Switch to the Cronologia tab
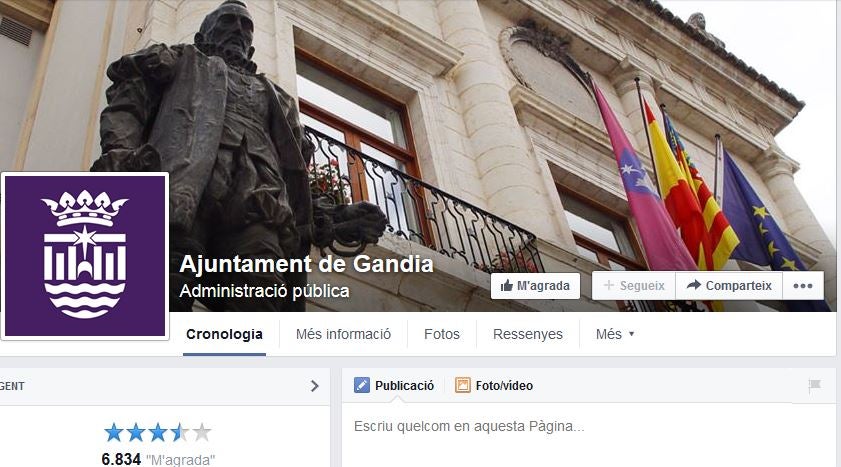This screenshot has width=841, height=467. tap(224, 334)
